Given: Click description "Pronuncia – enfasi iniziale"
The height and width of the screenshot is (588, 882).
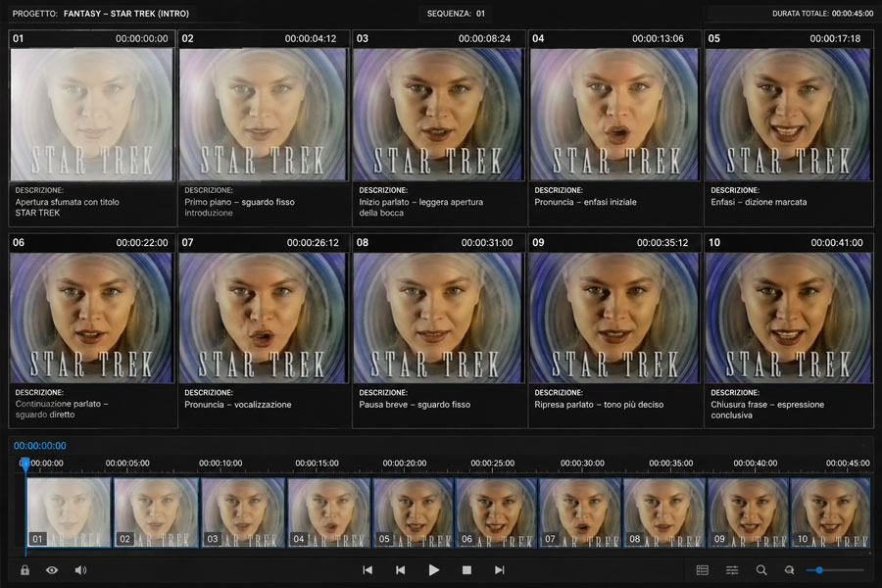Looking at the screenshot, I should [x=586, y=202].
